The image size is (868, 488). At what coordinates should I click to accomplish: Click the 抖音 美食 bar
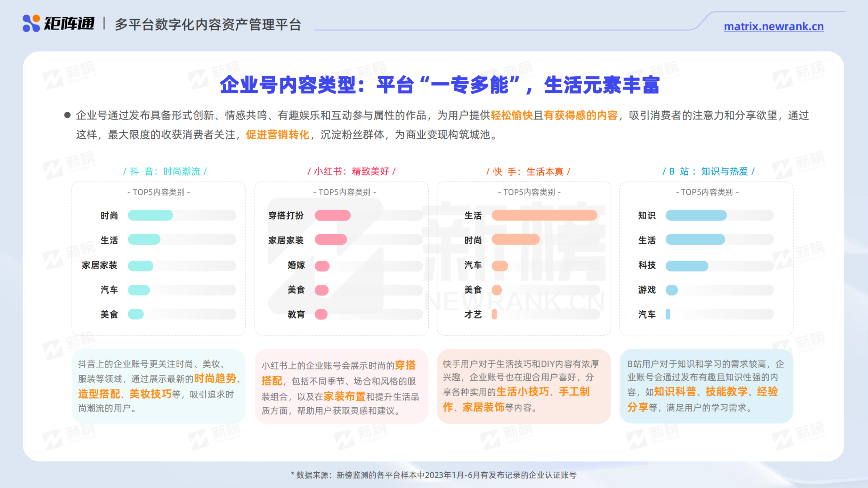[136, 314]
